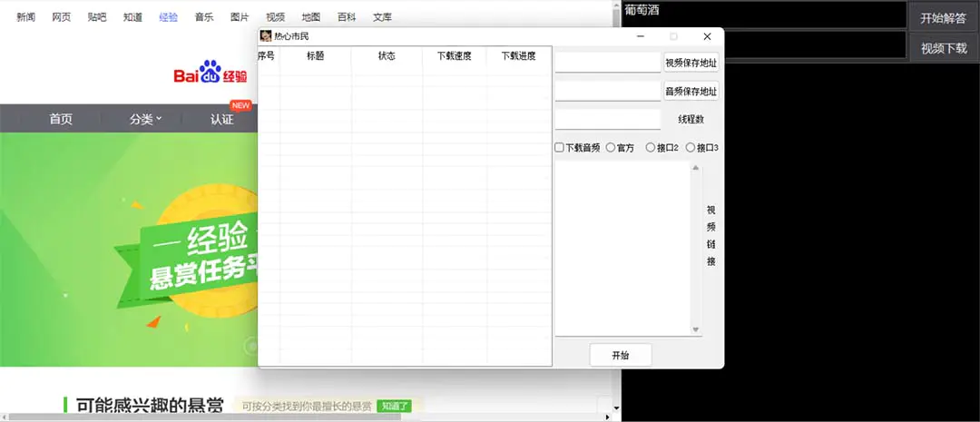
Task: Open the 认证 navigation tab
Action: tap(222, 119)
